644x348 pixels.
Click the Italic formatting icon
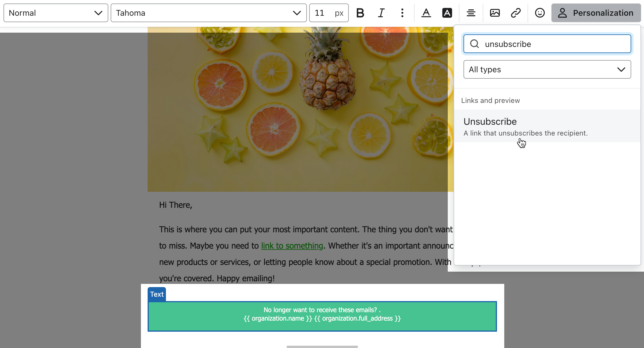point(381,13)
